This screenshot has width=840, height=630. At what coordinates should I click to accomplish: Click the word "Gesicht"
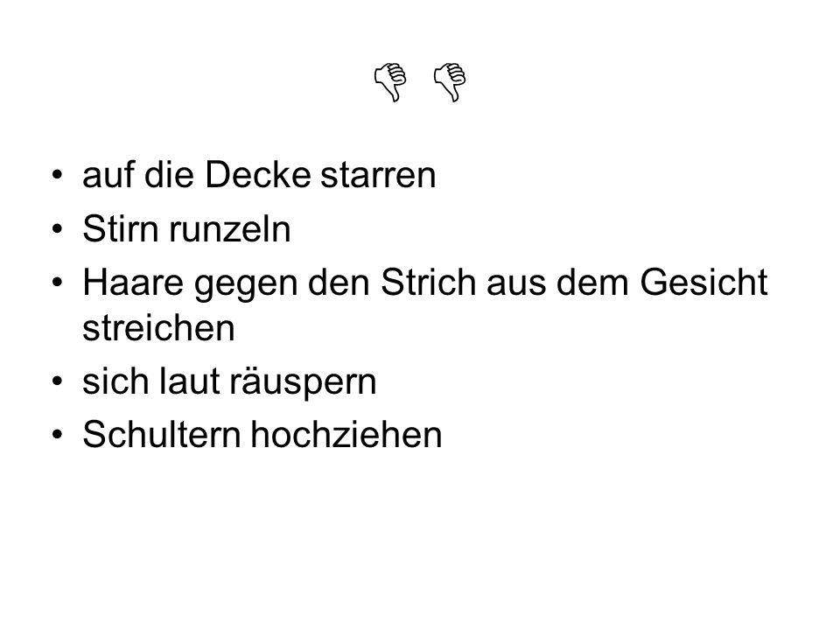click(703, 282)
